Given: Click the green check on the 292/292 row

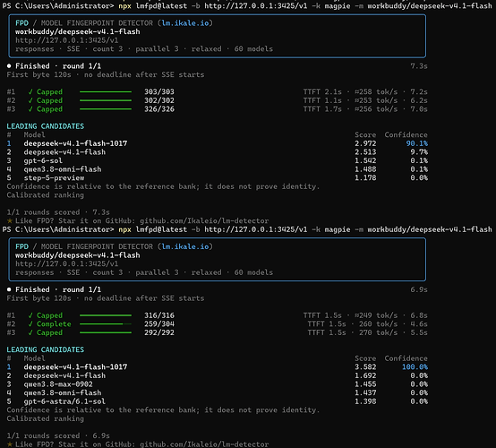Looking at the screenshot, I should pos(30,332).
